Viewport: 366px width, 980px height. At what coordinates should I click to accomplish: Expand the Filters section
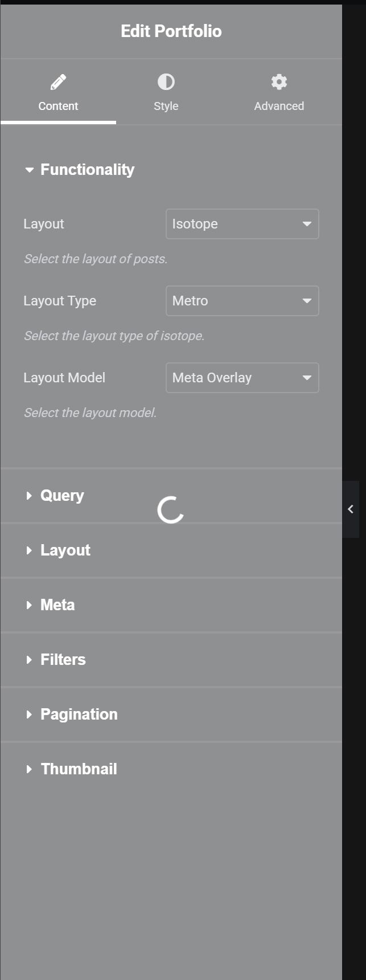coord(63,660)
